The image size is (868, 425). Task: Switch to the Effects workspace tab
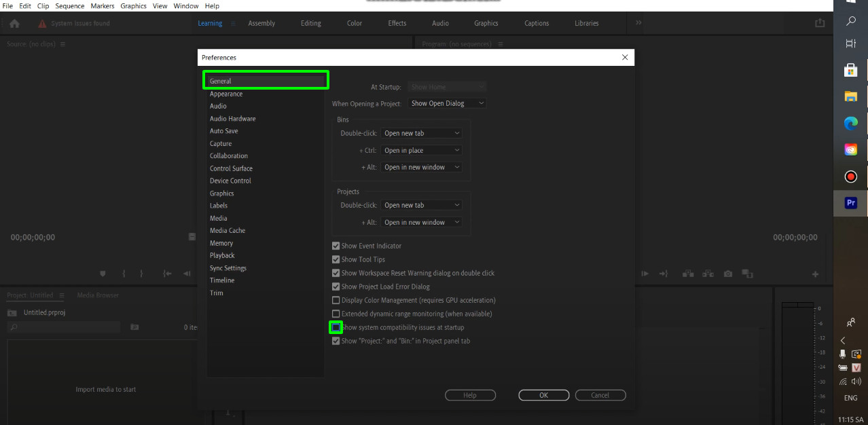397,23
